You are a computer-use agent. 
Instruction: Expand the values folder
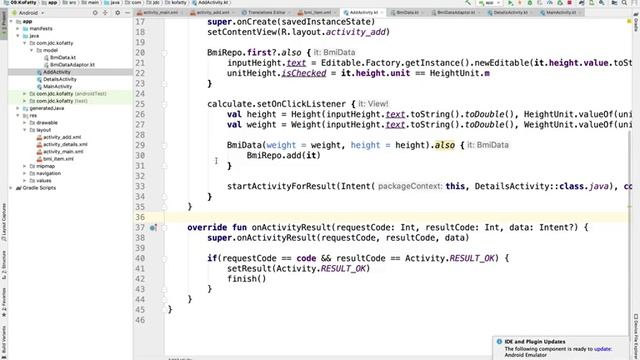[25, 180]
